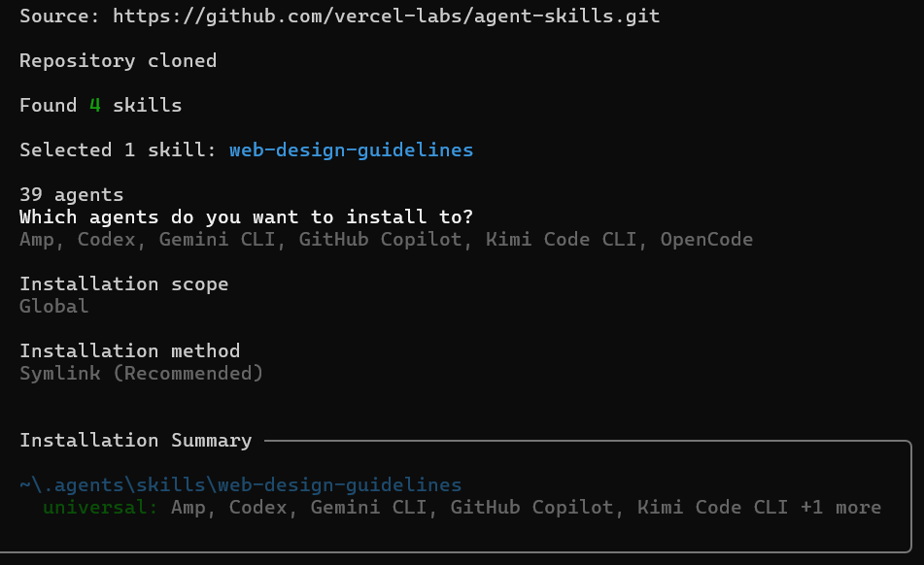
Task: Click the 'Installation scope' heading
Action: [123, 284]
